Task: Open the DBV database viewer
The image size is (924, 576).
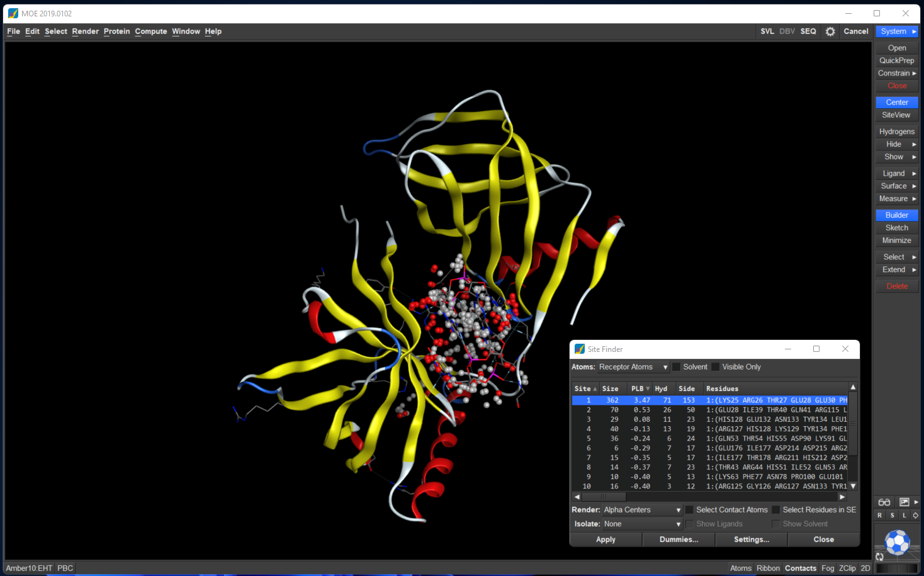Action: 787,31
